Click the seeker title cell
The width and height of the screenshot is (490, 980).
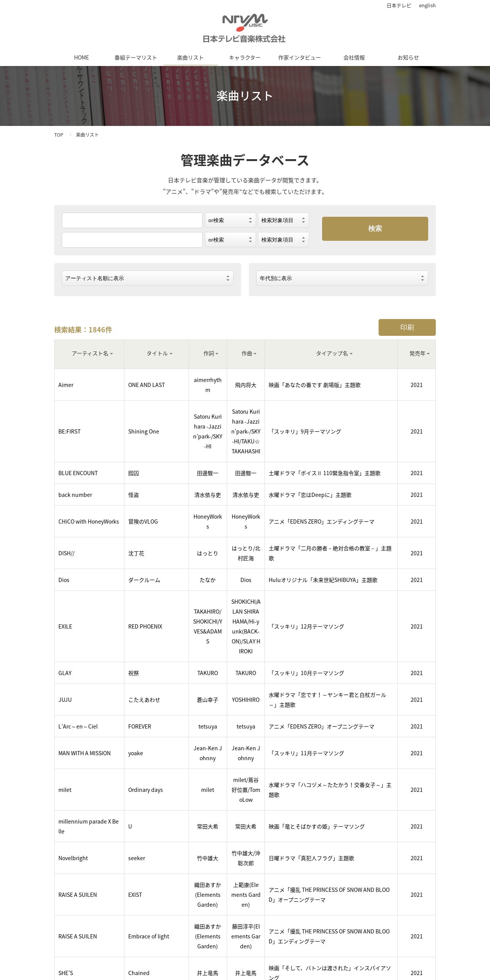coord(156,858)
